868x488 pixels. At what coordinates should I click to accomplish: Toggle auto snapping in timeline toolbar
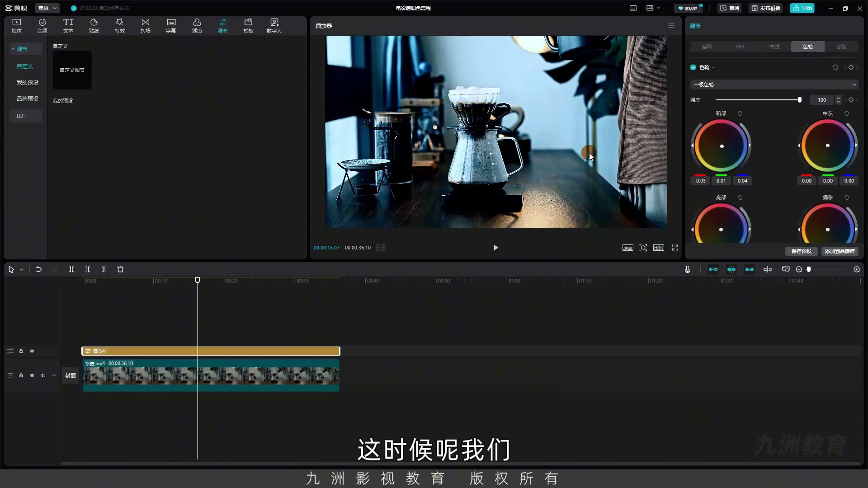click(x=731, y=269)
